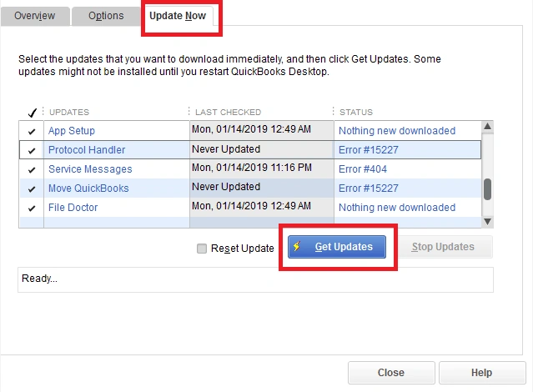The height and width of the screenshot is (392, 533).
Task: Uncheck the File Doctor update checkmark
Action: [32, 208]
